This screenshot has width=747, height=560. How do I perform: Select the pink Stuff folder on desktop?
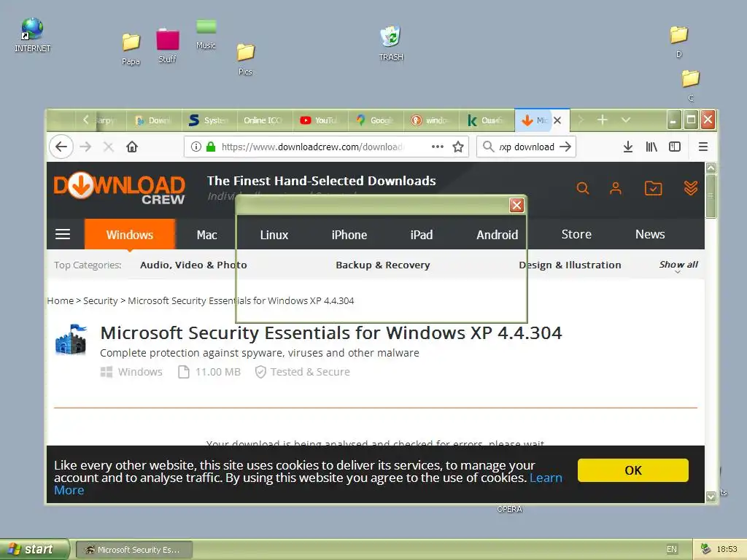pos(167,46)
